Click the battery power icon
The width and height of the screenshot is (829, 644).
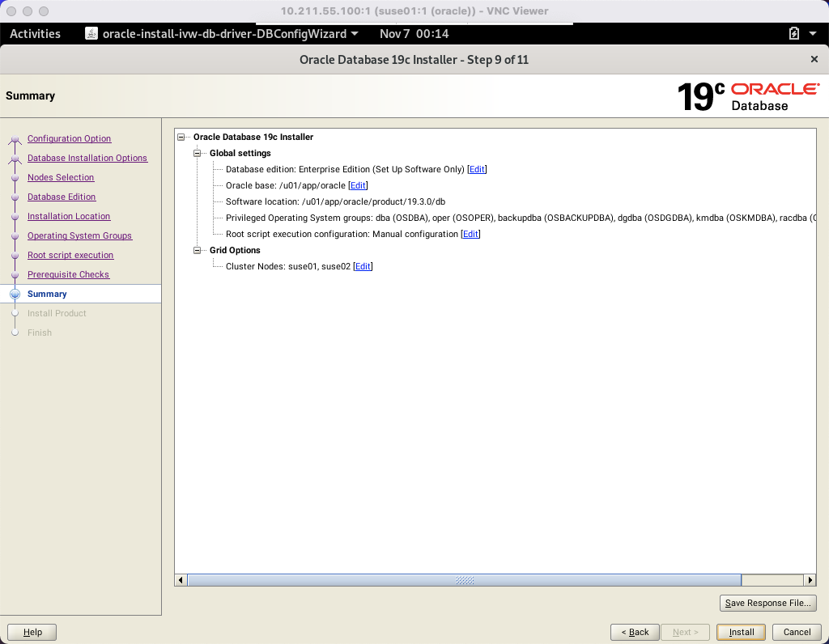click(793, 34)
